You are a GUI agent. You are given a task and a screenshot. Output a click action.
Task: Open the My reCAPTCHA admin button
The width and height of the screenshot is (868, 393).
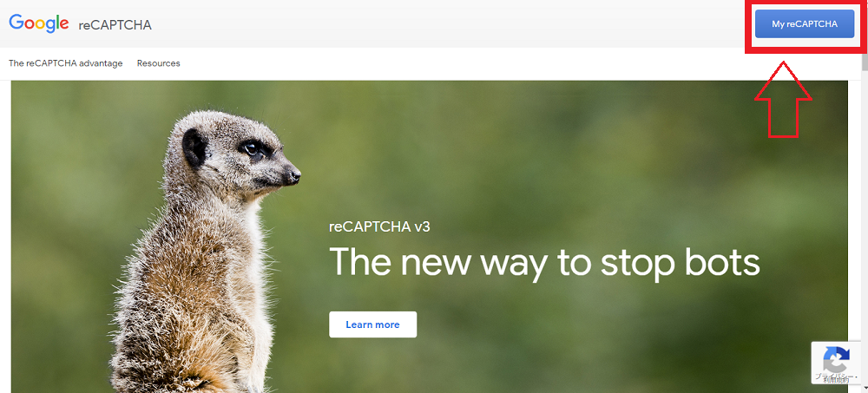[805, 23]
